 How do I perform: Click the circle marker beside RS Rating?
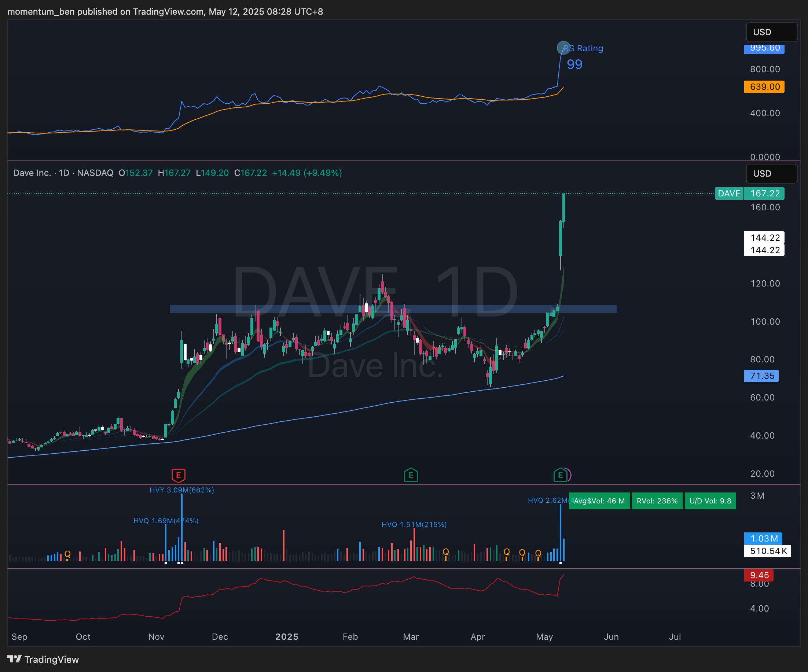[x=563, y=48]
